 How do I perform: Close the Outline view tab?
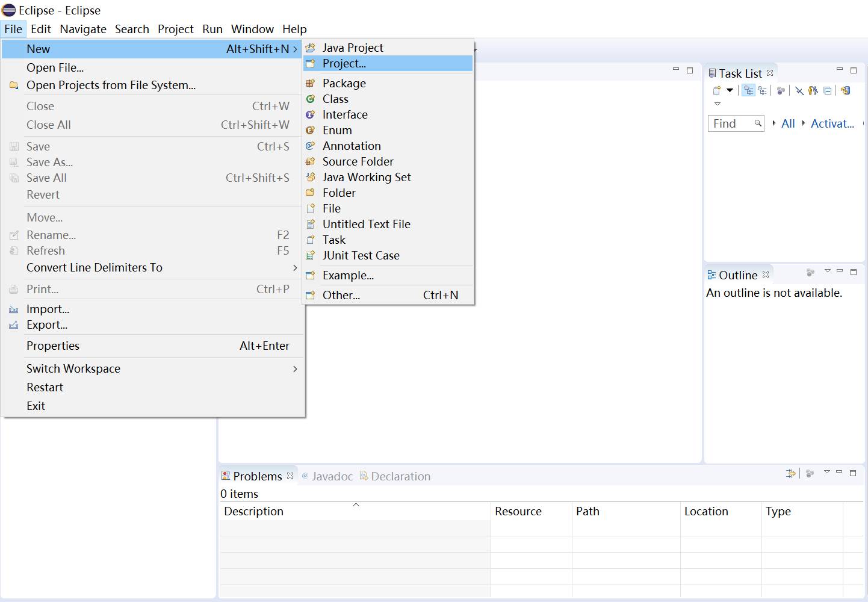[766, 275]
